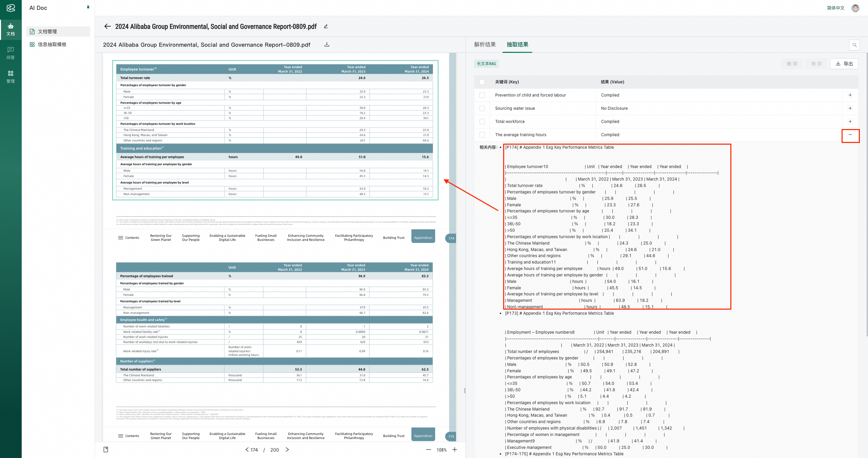Click the 长文本RAG tag
Viewport: 868px width, 458px height.
(x=486, y=64)
